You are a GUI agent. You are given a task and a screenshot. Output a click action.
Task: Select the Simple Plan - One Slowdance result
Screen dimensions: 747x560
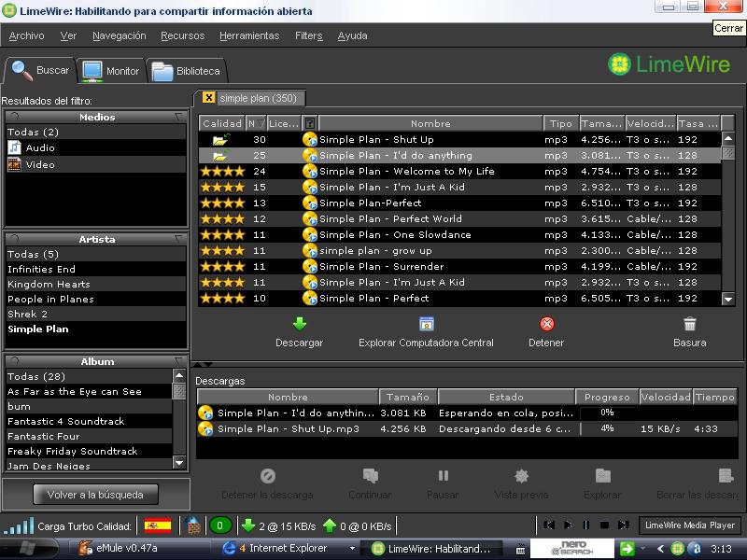click(459, 235)
